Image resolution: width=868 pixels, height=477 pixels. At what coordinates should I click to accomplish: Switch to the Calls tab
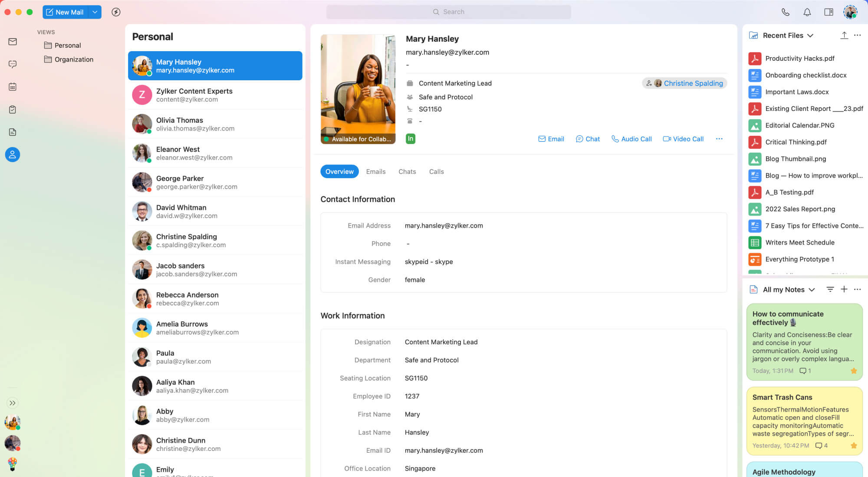point(436,172)
